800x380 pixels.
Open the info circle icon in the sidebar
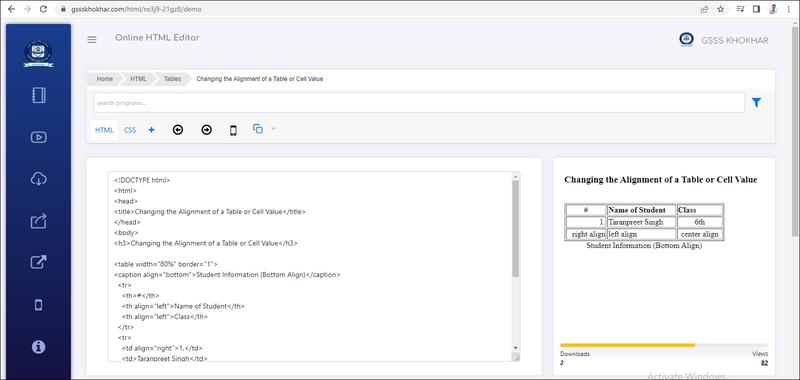[x=39, y=347]
